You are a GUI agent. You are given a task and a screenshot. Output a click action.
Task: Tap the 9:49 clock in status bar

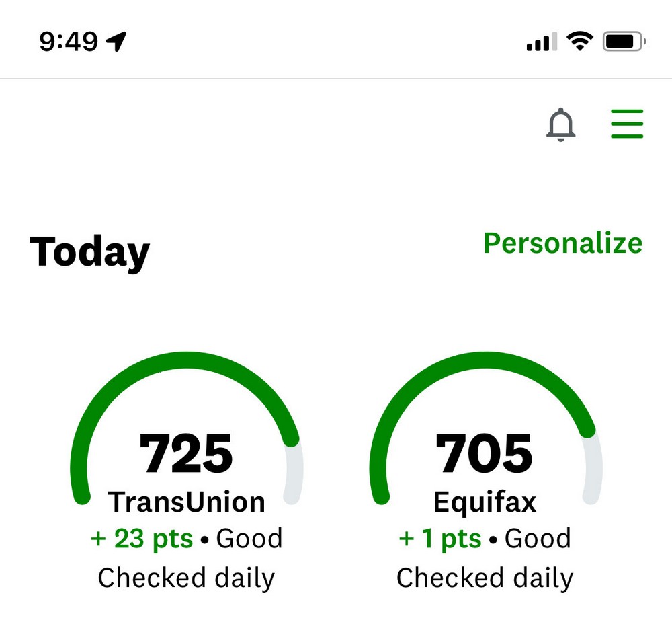pos(69,42)
